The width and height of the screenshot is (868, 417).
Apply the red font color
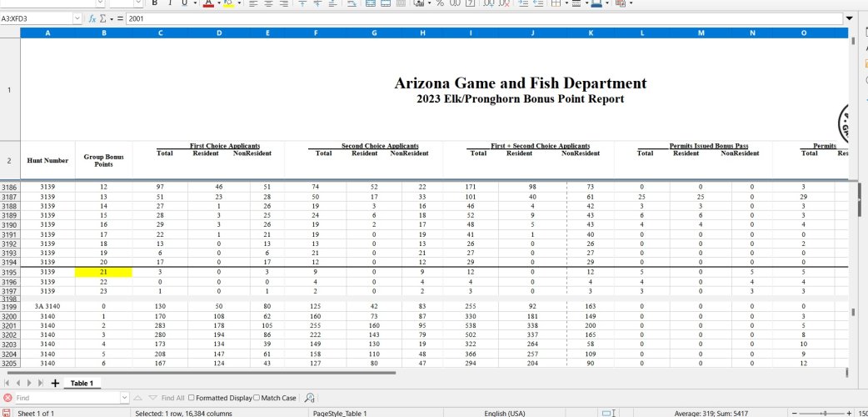coord(209,3)
